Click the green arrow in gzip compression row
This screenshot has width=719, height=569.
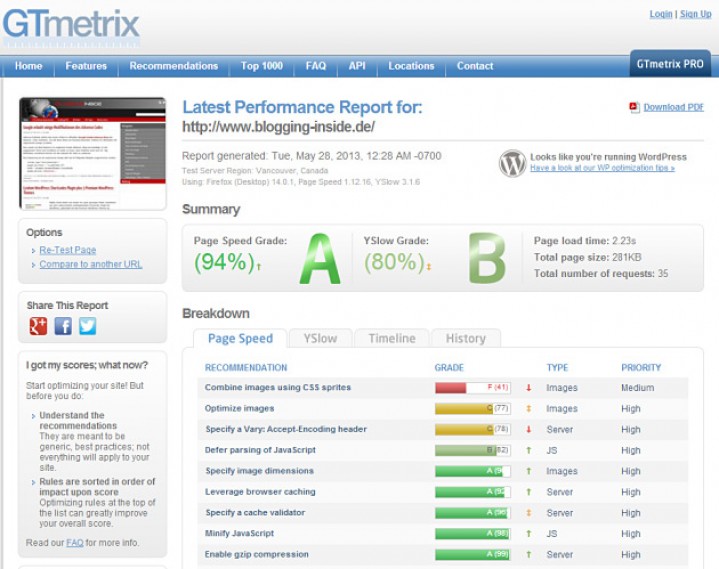click(x=529, y=554)
